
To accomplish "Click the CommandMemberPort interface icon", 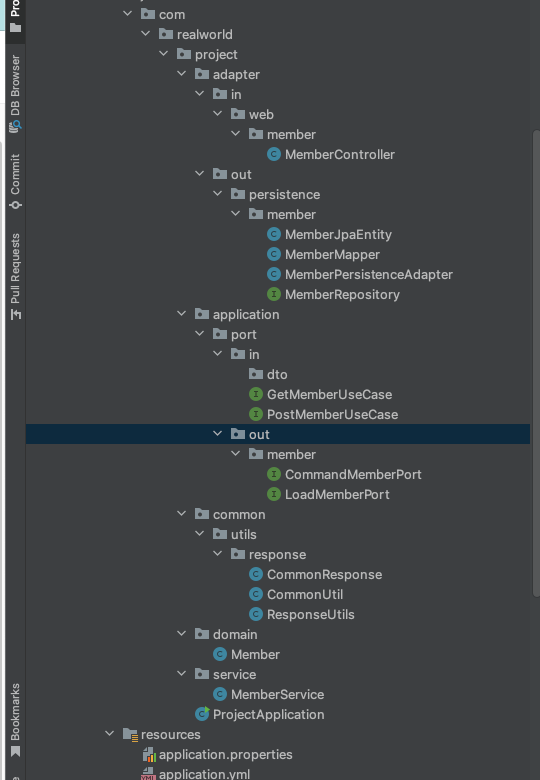I will click(x=273, y=474).
